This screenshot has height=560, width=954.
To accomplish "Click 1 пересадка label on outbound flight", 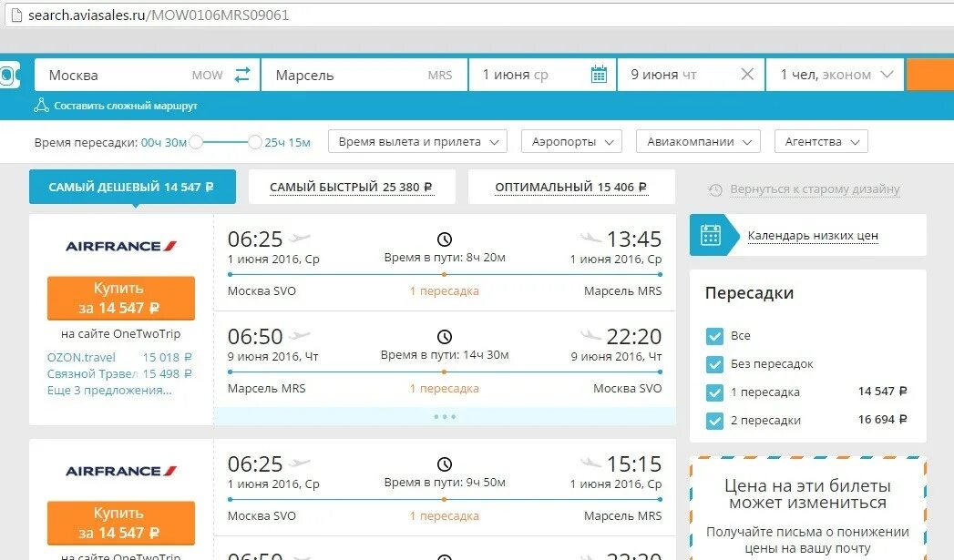I will click(x=444, y=291).
